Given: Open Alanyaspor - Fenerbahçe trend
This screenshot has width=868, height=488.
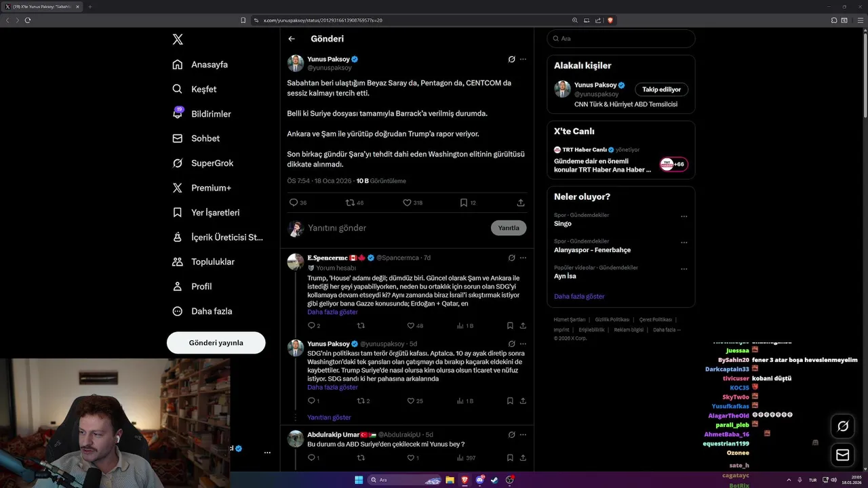Looking at the screenshot, I should [x=592, y=250].
